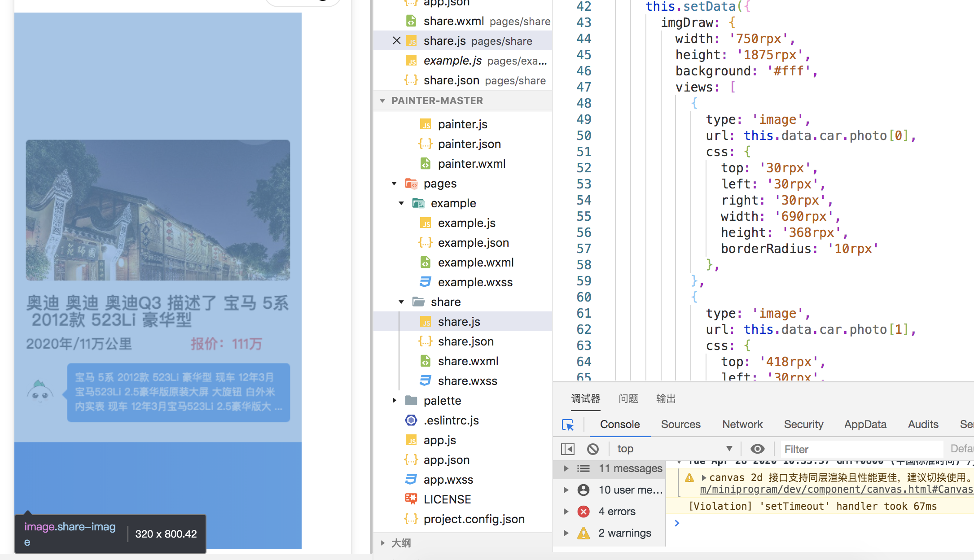This screenshot has height=560, width=974.
Task: Expand the 11 messages group
Action: 566,468
